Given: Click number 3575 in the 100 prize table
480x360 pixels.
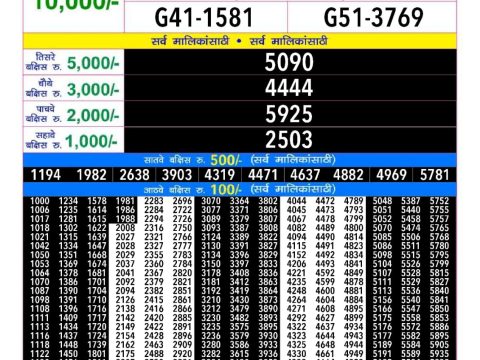Looking at the screenshot, I should 240,327.
